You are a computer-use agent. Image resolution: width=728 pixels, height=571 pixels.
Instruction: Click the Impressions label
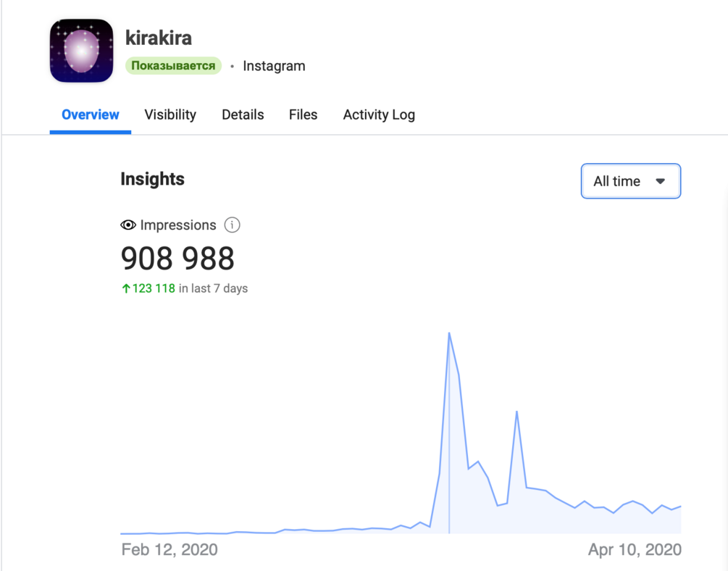click(178, 225)
